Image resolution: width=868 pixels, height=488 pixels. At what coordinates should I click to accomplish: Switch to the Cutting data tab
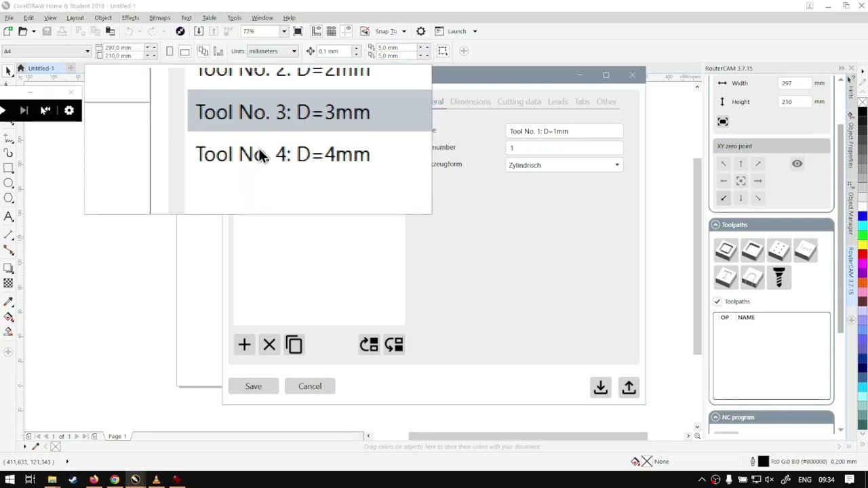coord(519,102)
